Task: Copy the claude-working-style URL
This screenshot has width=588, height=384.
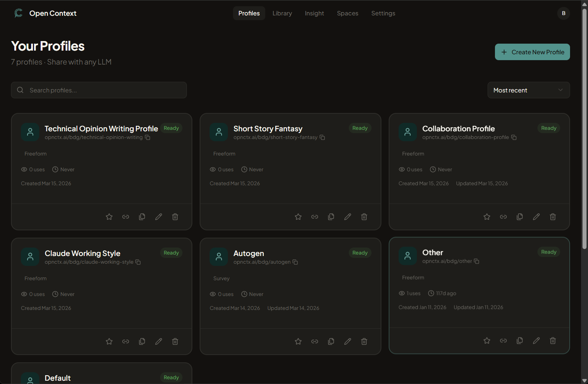Action: coord(138,262)
